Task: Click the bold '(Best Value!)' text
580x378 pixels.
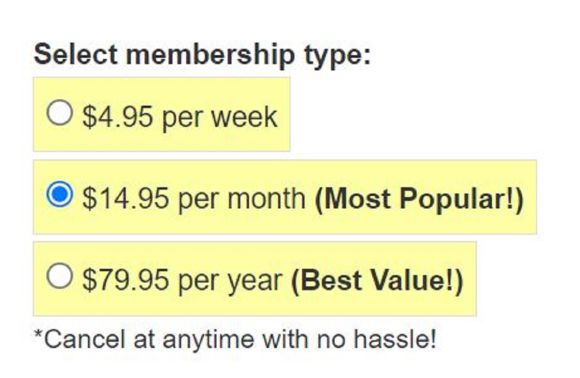Action: click(377, 281)
